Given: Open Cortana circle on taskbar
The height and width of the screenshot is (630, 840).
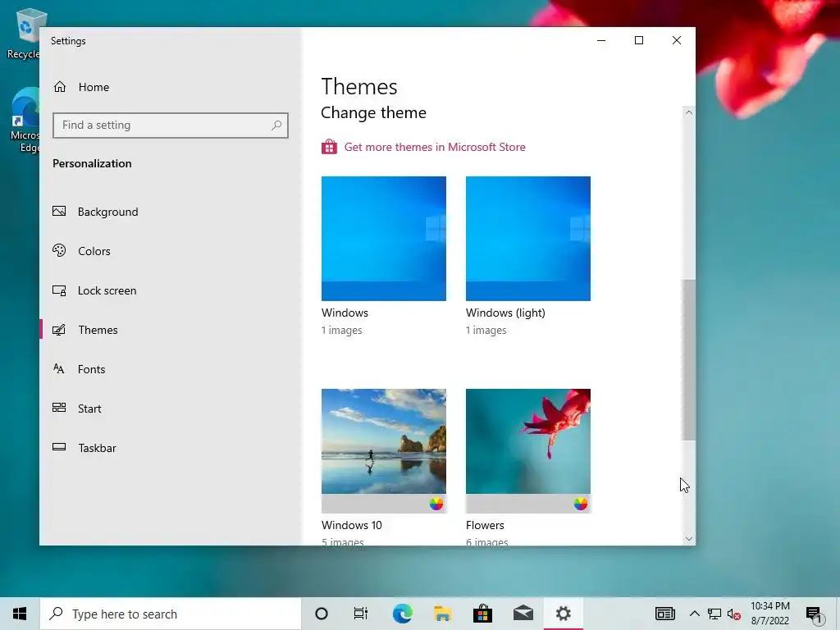Looking at the screenshot, I should [322, 614].
